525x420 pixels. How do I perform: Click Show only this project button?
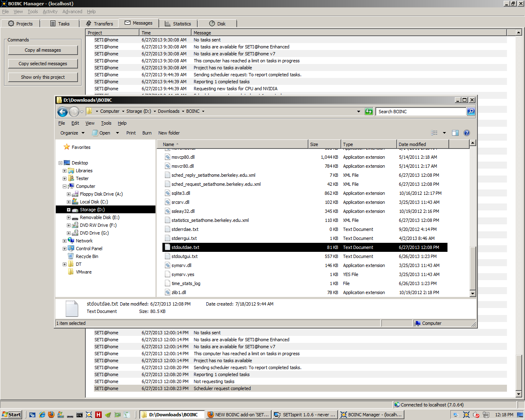[x=43, y=77]
